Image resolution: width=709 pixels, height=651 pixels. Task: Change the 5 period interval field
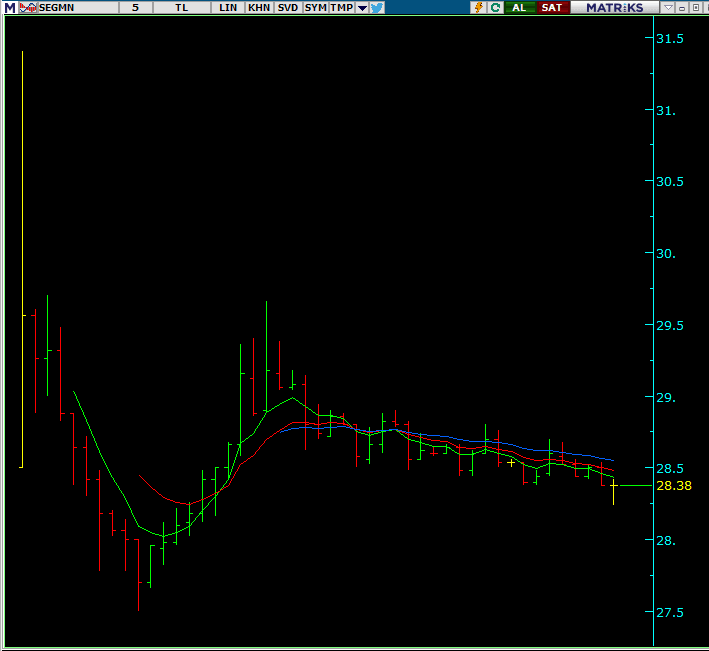(135, 7)
